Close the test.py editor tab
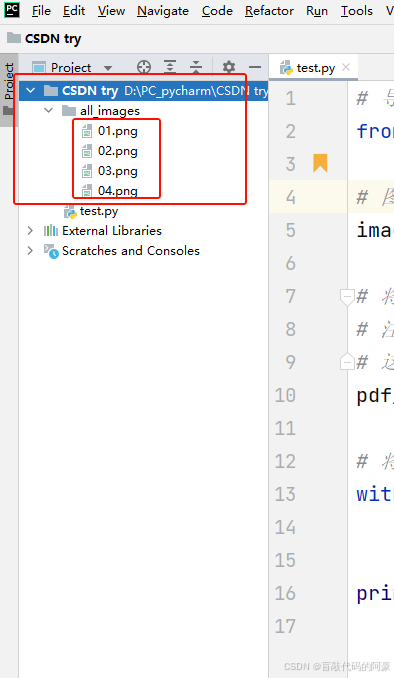This screenshot has height=678, width=394. (x=346, y=67)
